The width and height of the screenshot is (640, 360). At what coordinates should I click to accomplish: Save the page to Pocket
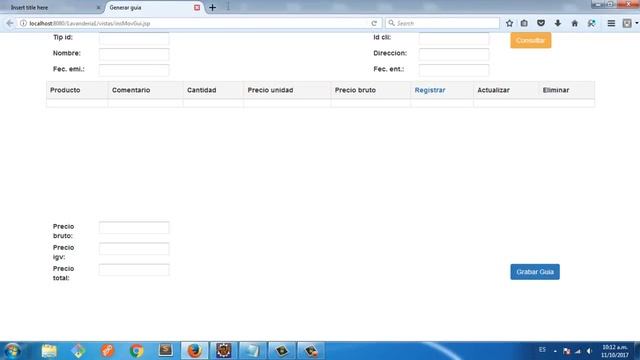[x=541, y=23]
